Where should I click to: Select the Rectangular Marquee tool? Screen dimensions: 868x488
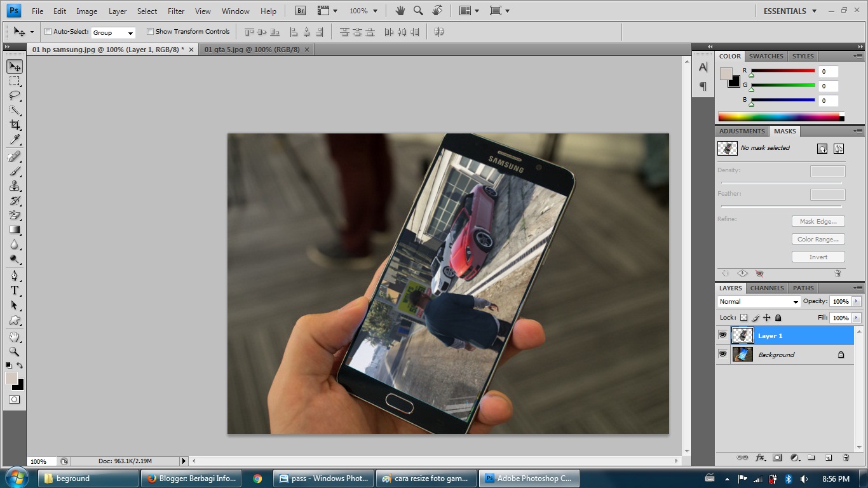(x=15, y=81)
